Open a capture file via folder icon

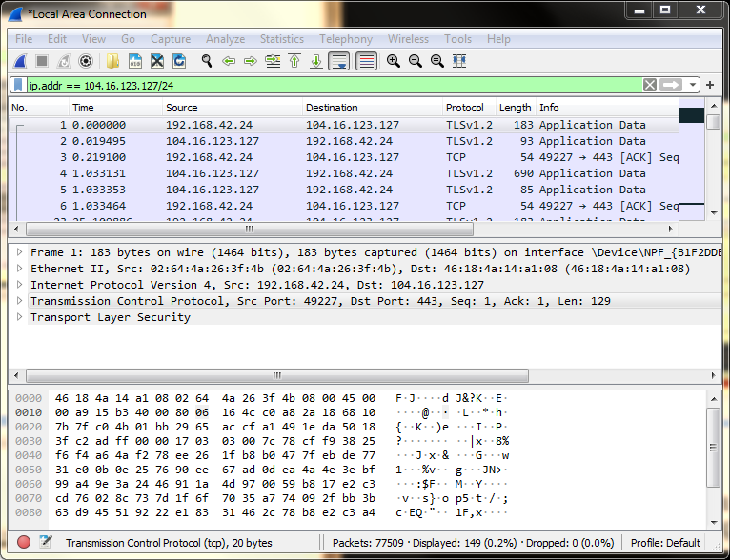112,61
